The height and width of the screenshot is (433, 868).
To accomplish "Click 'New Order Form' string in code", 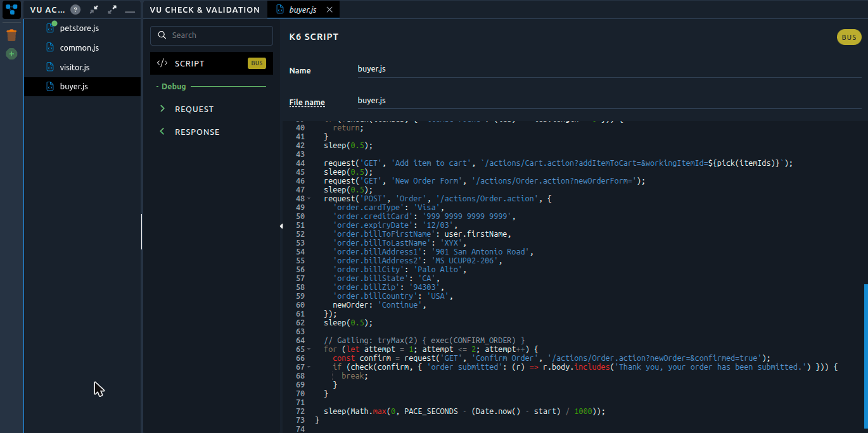I will pos(430,181).
